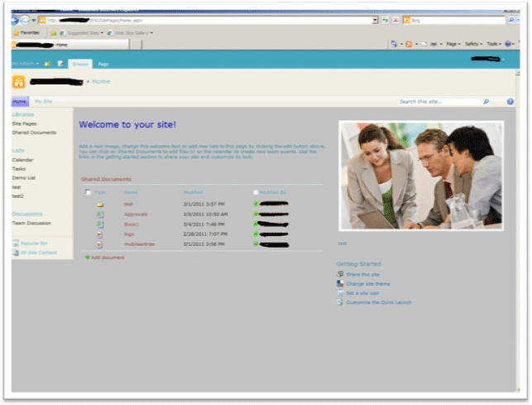Screen dimensions: 532x405
Task: Open the user account menu arrow
Action: click(x=503, y=60)
